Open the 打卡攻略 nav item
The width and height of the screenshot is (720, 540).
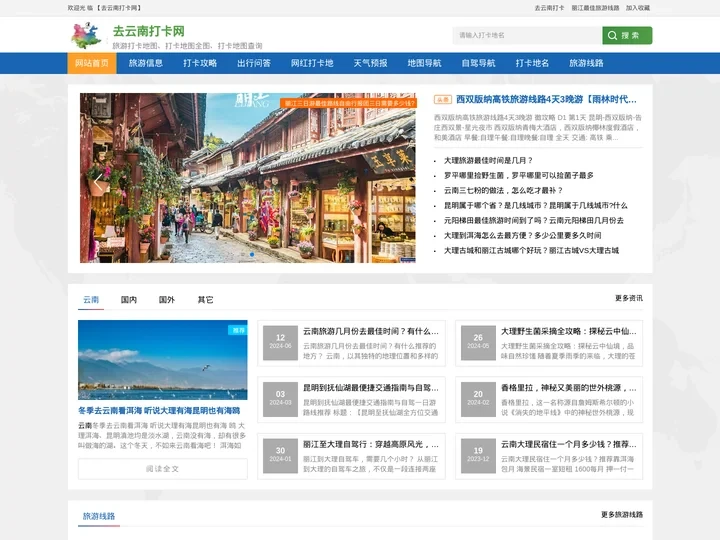200,63
